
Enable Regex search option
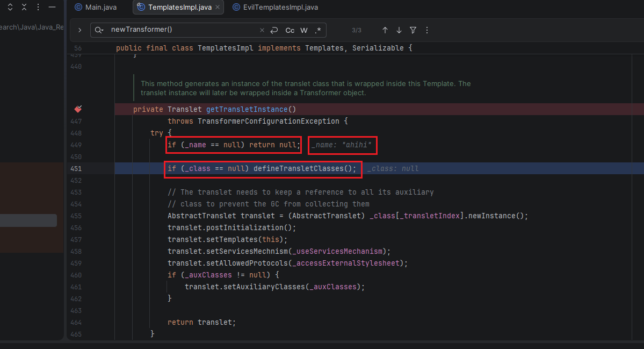point(317,30)
